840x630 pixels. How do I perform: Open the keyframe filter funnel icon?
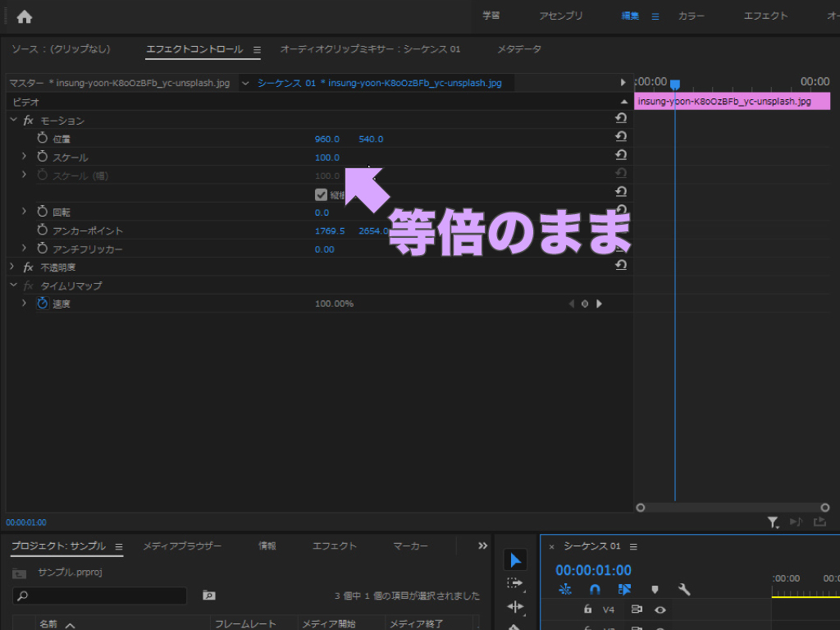773,522
